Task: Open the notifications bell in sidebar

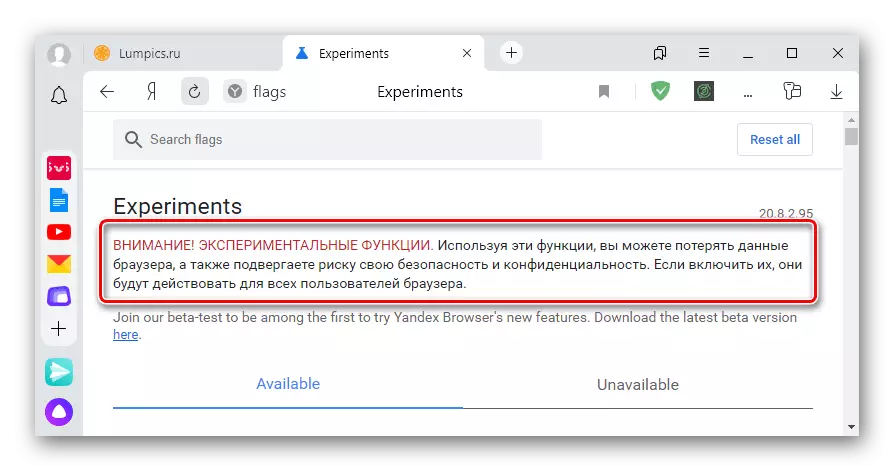Action: 58,95
